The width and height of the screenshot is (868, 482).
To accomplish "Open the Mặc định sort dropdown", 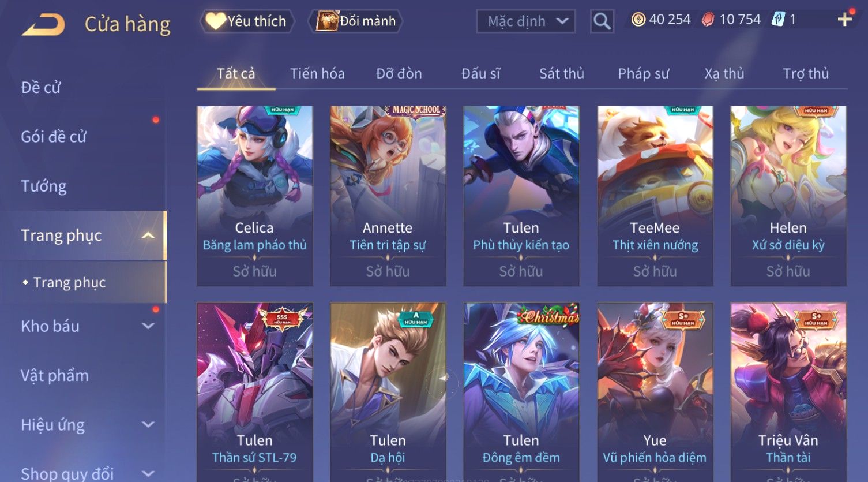I will tap(526, 21).
